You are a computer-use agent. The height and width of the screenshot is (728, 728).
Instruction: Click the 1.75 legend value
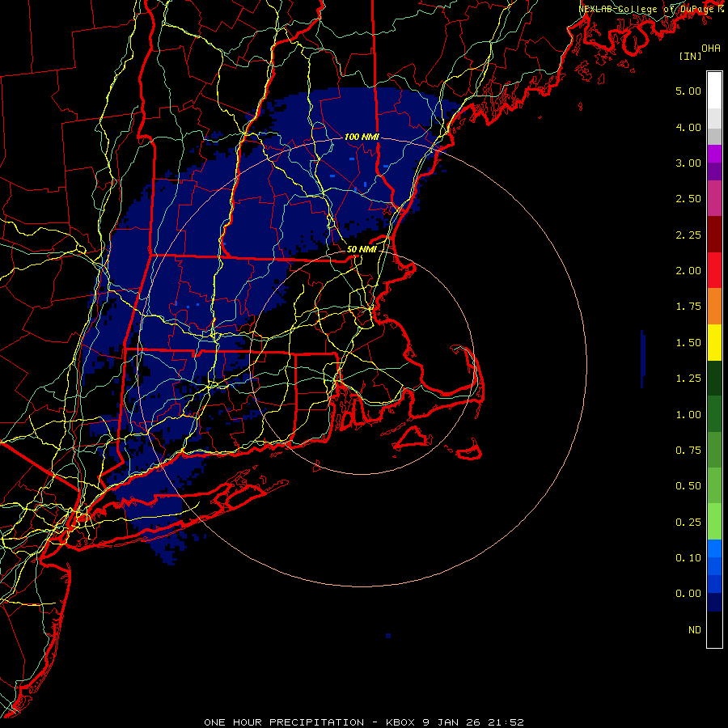[688, 307]
